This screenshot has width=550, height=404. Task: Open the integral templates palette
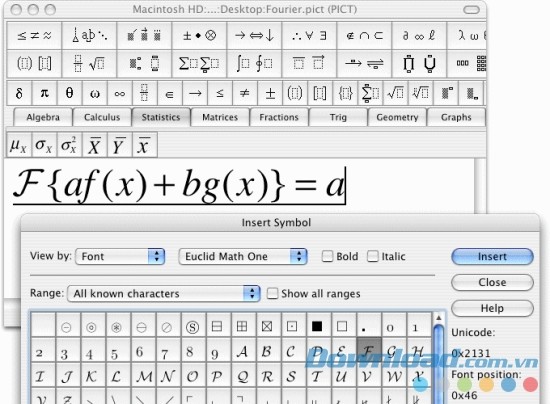point(254,63)
